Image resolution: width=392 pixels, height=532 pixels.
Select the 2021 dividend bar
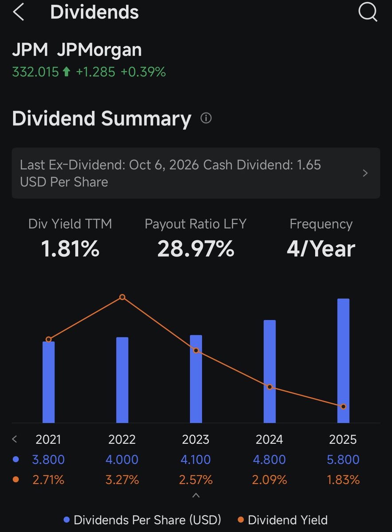coord(49,382)
